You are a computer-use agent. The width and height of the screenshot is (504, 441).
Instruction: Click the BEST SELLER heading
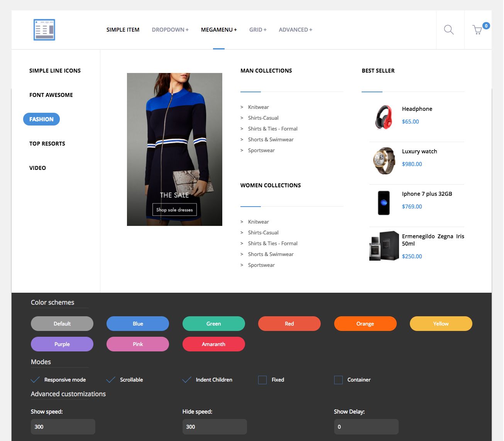click(x=378, y=71)
